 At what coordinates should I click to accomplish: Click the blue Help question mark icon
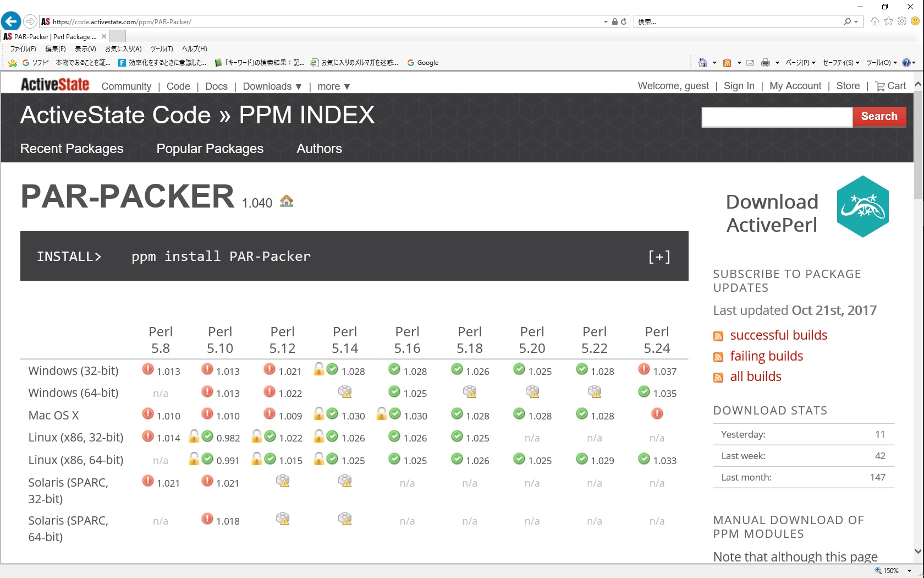tap(906, 63)
